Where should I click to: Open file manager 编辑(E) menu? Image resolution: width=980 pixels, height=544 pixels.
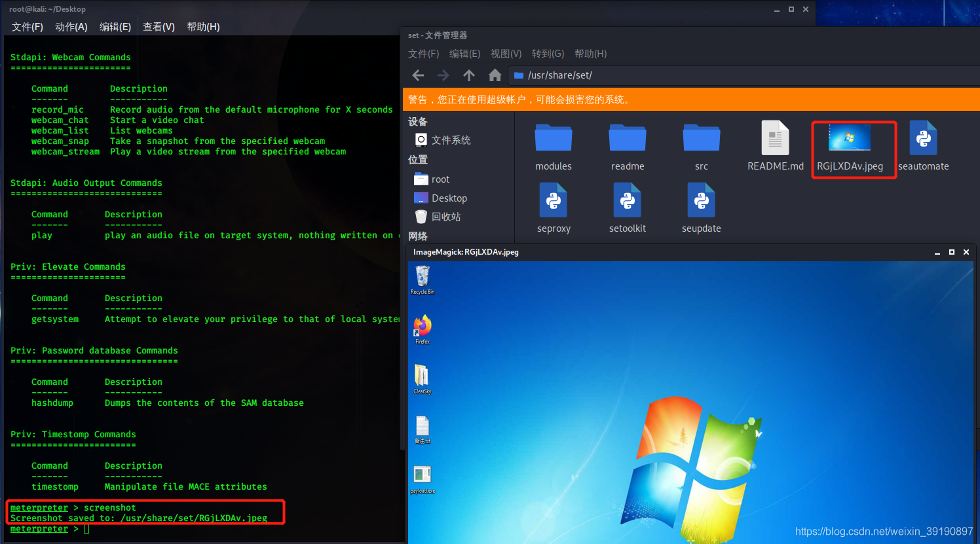click(464, 54)
